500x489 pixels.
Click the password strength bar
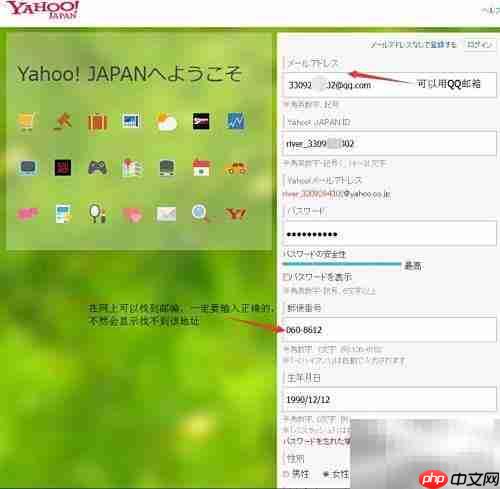[342, 264]
